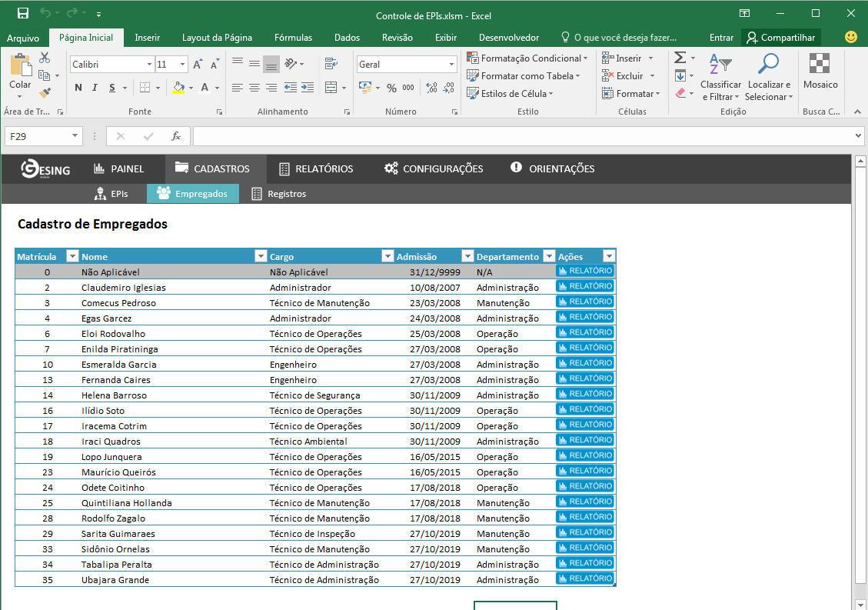The height and width of the screenshot is (610, 868).
Task: Toggle center text alignment
Action: [x=254, y=88]
